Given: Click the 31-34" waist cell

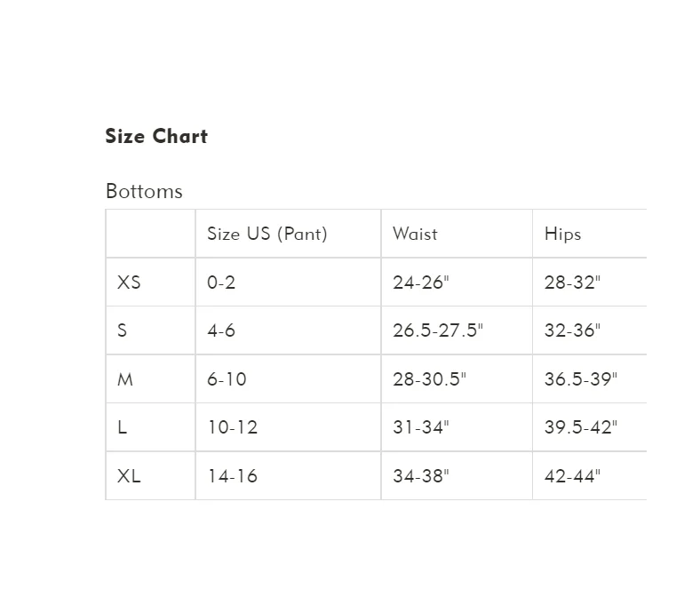Looking at the screenshot, I should click(x=421, y=427).
